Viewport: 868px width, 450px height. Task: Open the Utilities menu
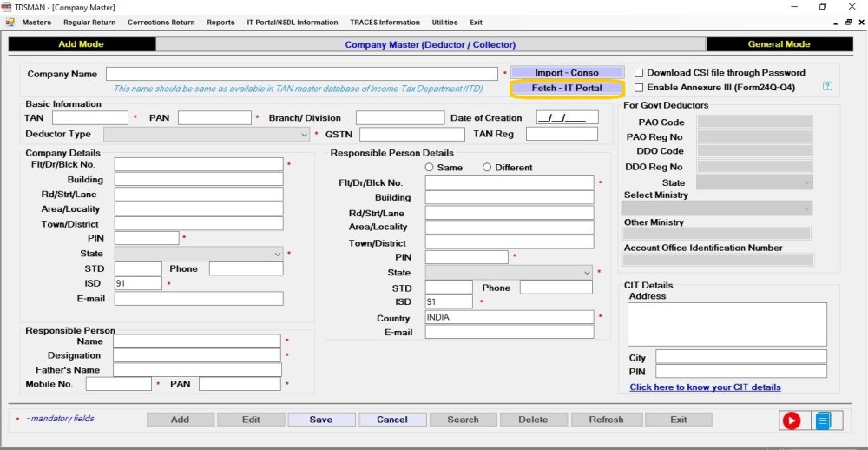(444, 23)
